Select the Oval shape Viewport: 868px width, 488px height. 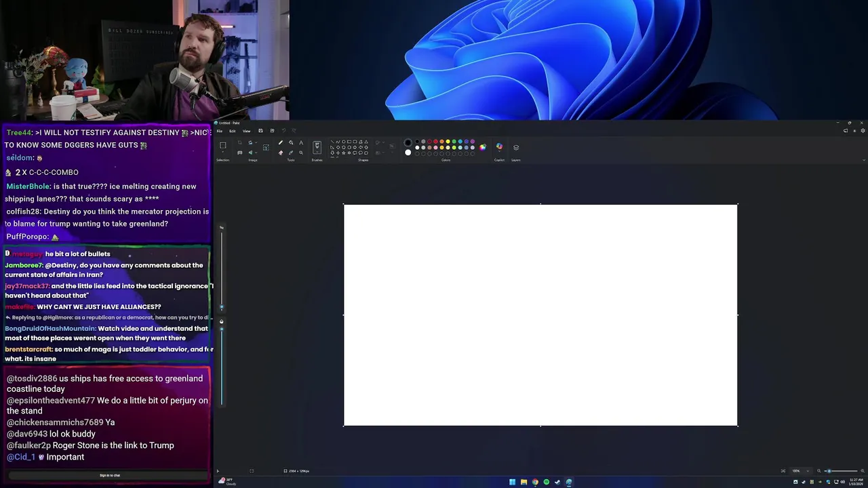point(344,142)
